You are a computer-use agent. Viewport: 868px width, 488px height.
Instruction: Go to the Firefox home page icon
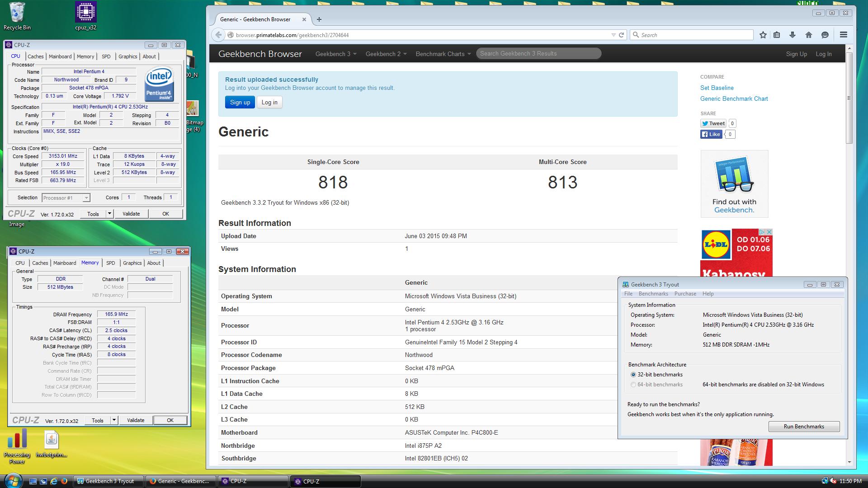tap(808, 35)
